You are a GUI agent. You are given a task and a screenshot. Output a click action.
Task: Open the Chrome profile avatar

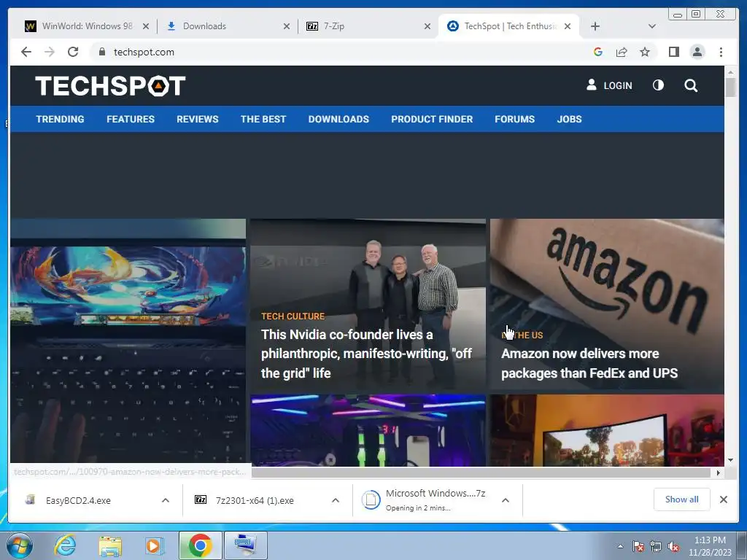(x=697, y=52)
